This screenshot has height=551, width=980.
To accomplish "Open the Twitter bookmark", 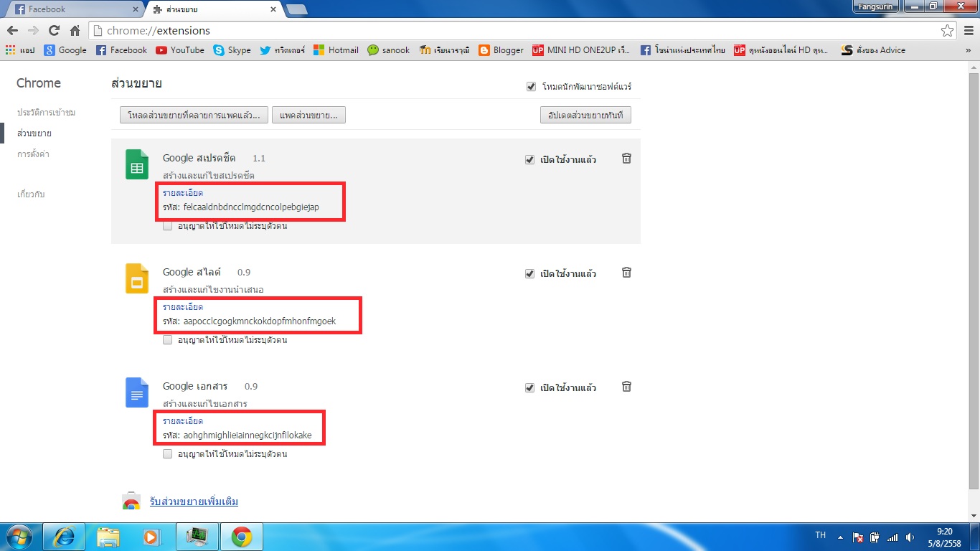I will 283,50.
